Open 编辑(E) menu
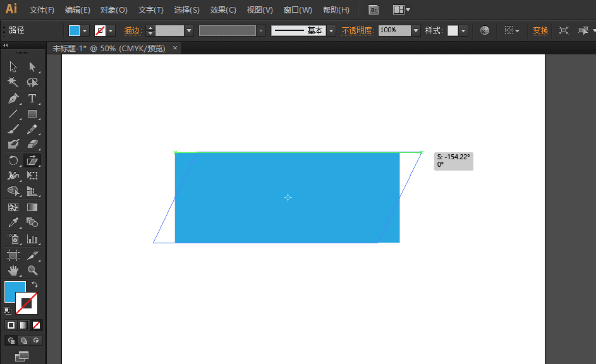The height and width of the screenshot is (364, 596). point(78,10)
